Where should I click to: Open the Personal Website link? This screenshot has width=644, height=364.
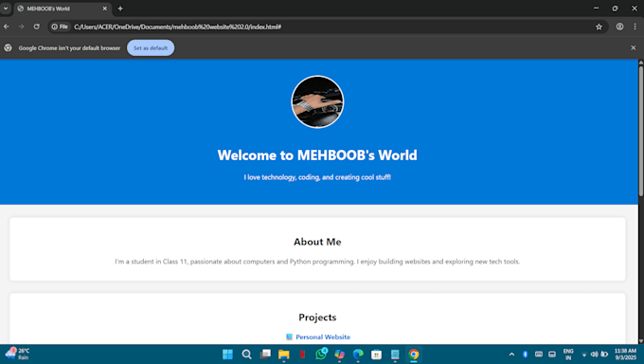323,337
